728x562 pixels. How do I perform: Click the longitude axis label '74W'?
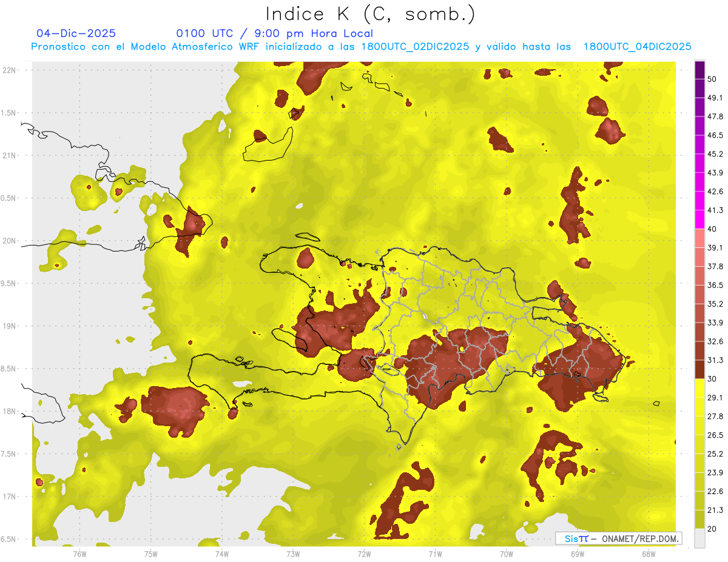[222, 554]
